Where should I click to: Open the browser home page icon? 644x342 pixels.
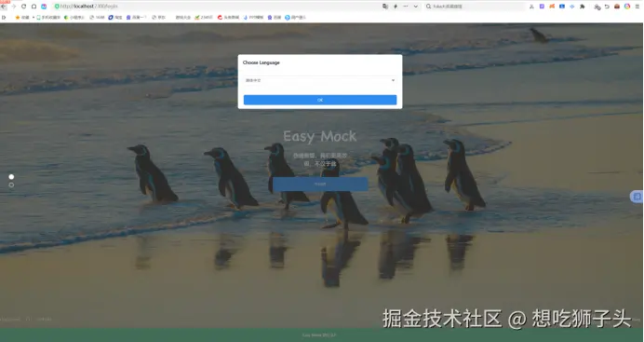(34, 7)
